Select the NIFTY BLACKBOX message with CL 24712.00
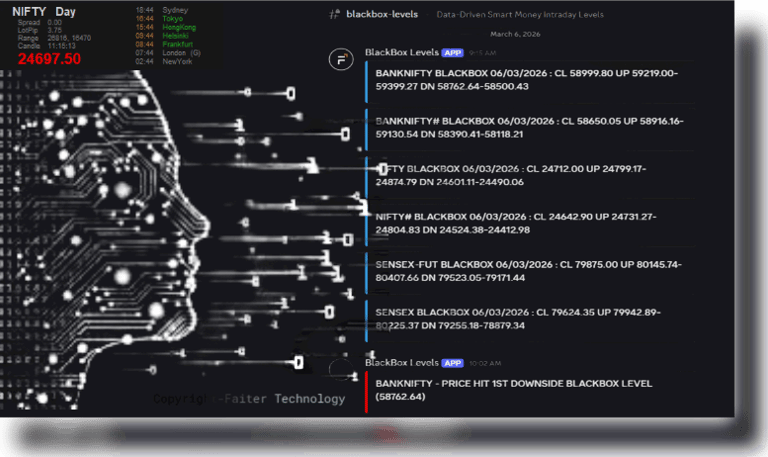This screenshot has height=457, width=768. (x=511, y=175)
